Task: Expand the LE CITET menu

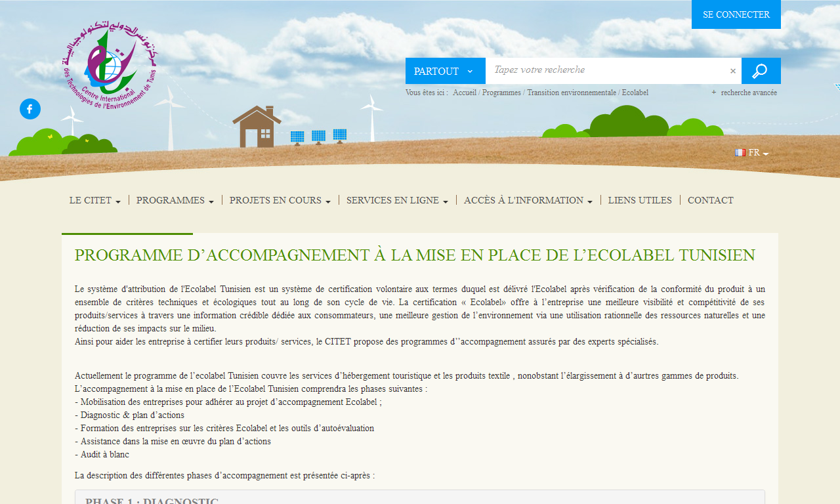Action: 95,200
